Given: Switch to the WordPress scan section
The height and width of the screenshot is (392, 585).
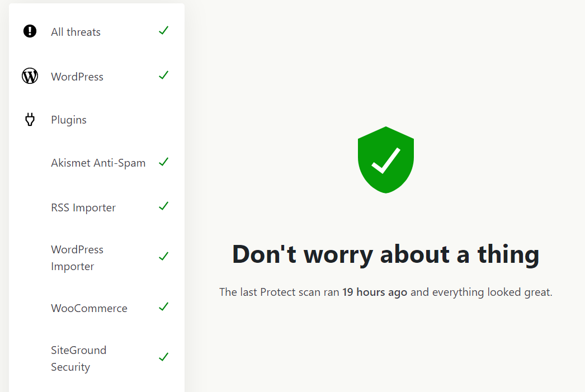Looking at the screenshot, I should 77,77.
